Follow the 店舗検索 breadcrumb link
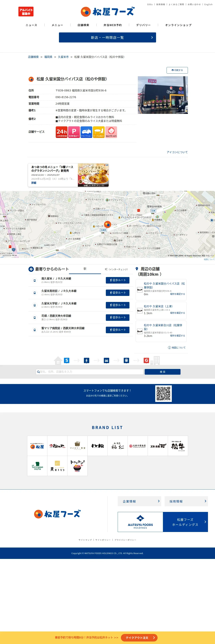The height and width of the screenshot is (644, 215). click(x=33, y=57)
